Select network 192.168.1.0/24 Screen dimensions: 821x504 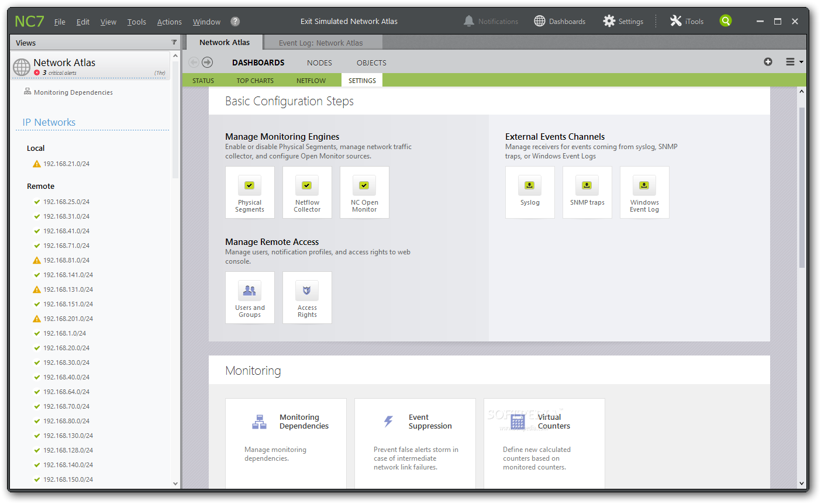click(64, 334)
